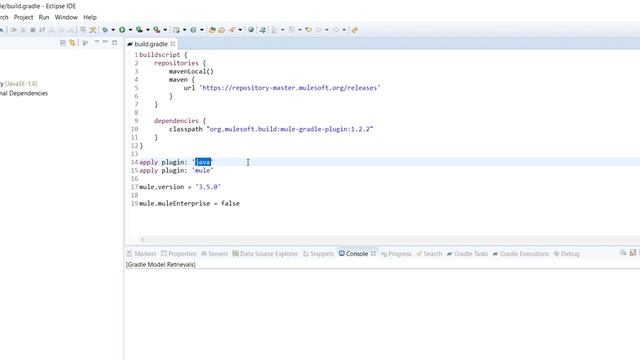Open the Help menu
The width and height of the screenshot is (640, 360).
[x=90, y=17]
